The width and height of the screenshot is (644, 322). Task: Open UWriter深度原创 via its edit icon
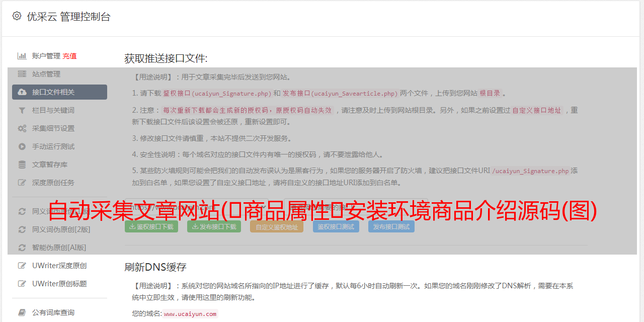pos(22,266)
